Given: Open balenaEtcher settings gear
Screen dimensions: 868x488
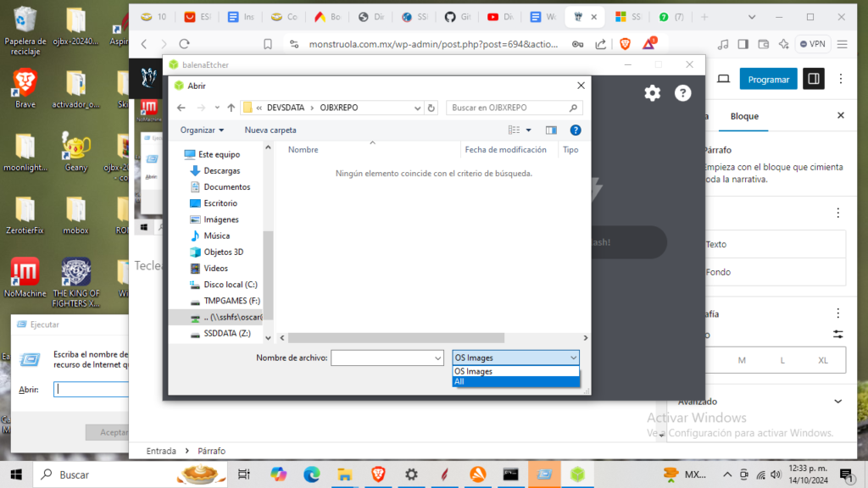Looking at the screenshot, I should 652,93.
